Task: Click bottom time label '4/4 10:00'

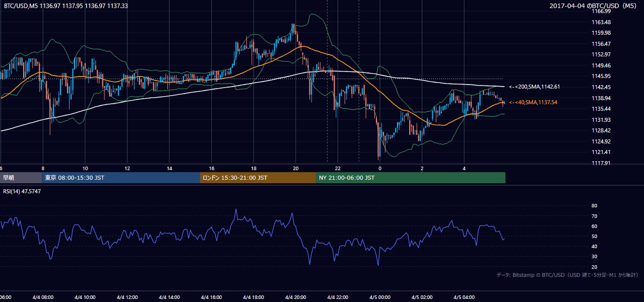Action: pyautogui.click(x=85, y=297)
